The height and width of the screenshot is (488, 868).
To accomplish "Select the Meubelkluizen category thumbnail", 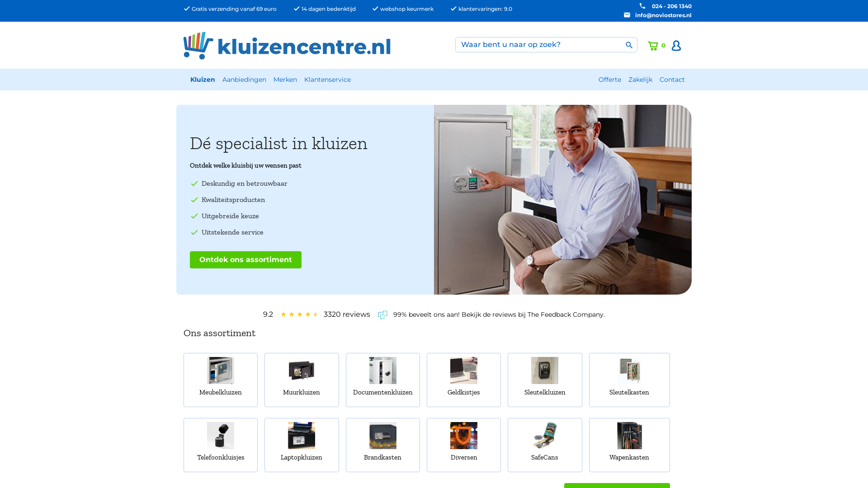I will point(221,371).
